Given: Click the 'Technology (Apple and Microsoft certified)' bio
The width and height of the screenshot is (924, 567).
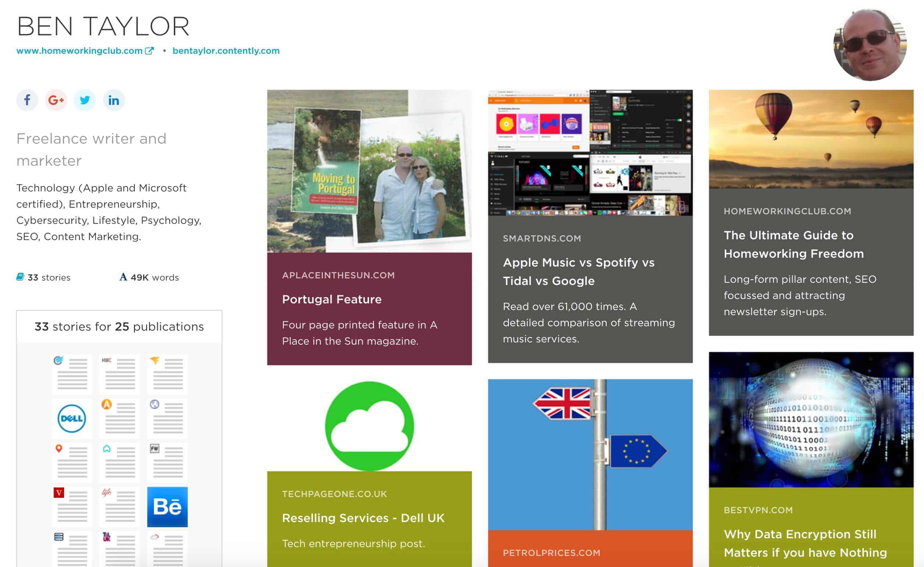Looking at the screenshot, I should (109, 212).
